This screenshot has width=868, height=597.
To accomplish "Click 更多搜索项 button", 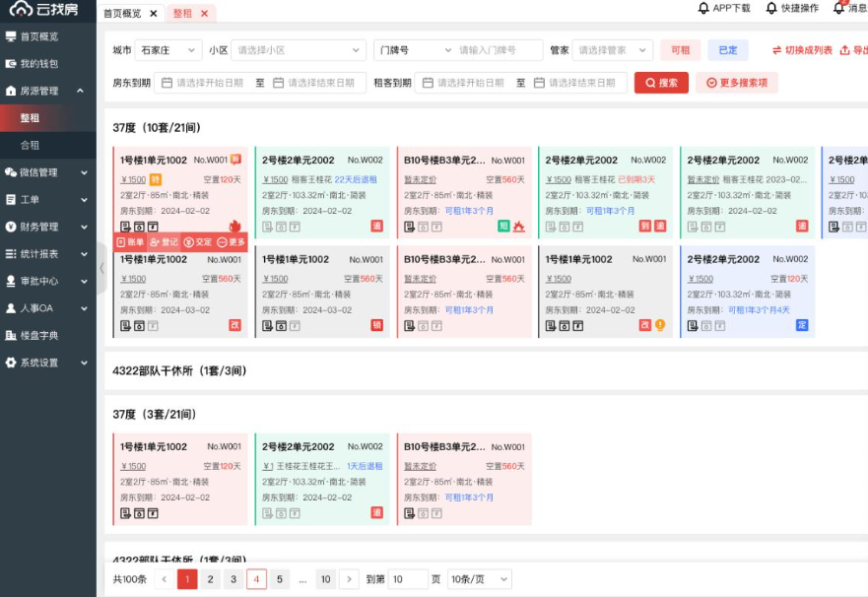I will 737,83.
